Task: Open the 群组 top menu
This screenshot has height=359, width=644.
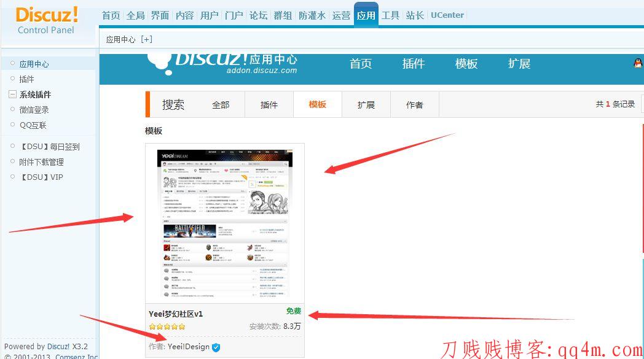Action: click(x=283, y=15)
